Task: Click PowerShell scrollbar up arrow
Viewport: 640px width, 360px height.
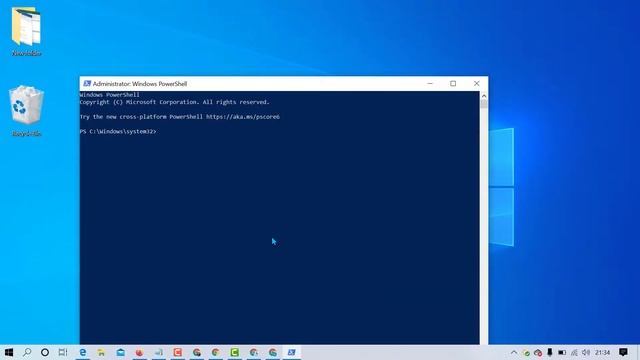Action: [484, 96]
